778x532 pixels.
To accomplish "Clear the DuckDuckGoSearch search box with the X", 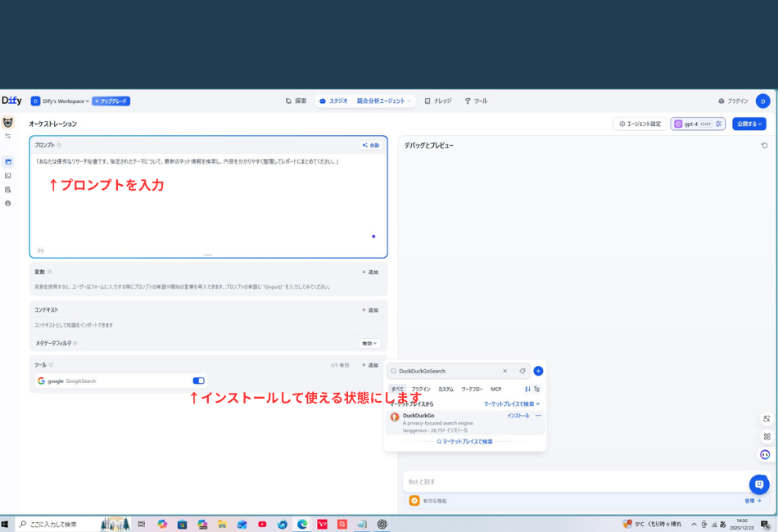I will pyautogui.click(x=504, y=371).
